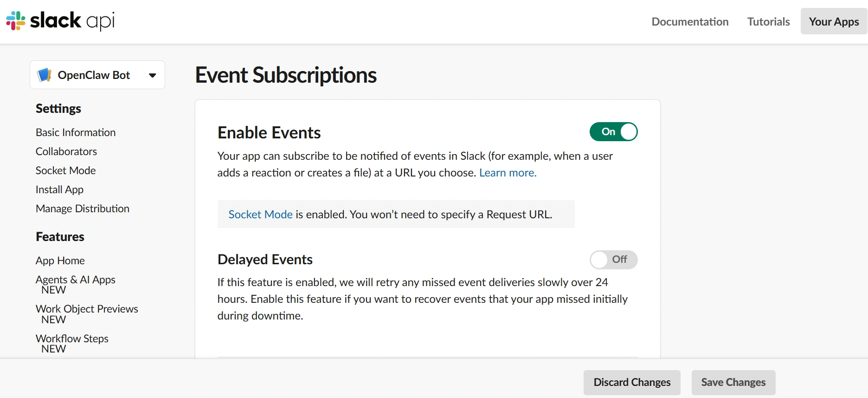Click the OpenClaw Bot app icon
This screenshot has height=398, width=868.
pos(45,75)
